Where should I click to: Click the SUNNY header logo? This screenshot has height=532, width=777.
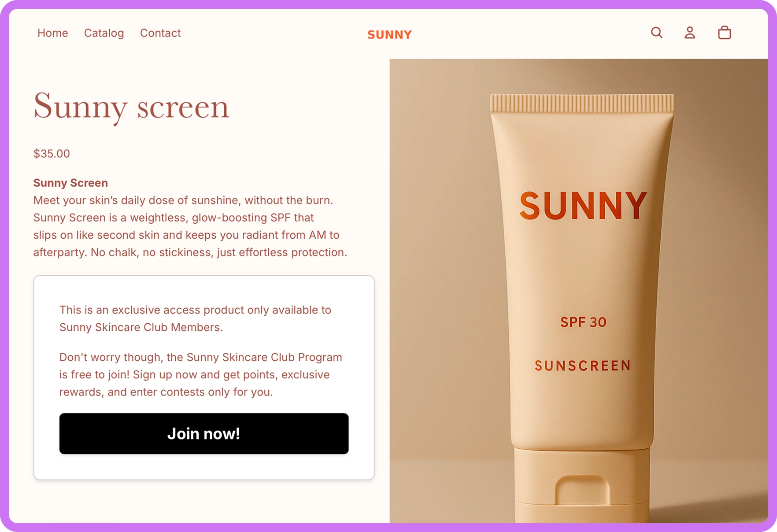[x=390, y=34]
